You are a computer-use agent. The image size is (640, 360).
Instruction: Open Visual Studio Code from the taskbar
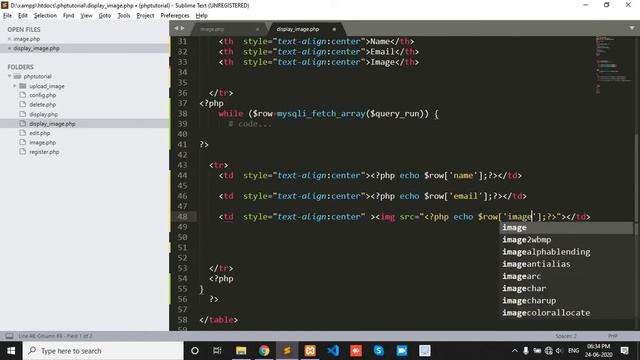pyautogui.click(x=333, y=351)
